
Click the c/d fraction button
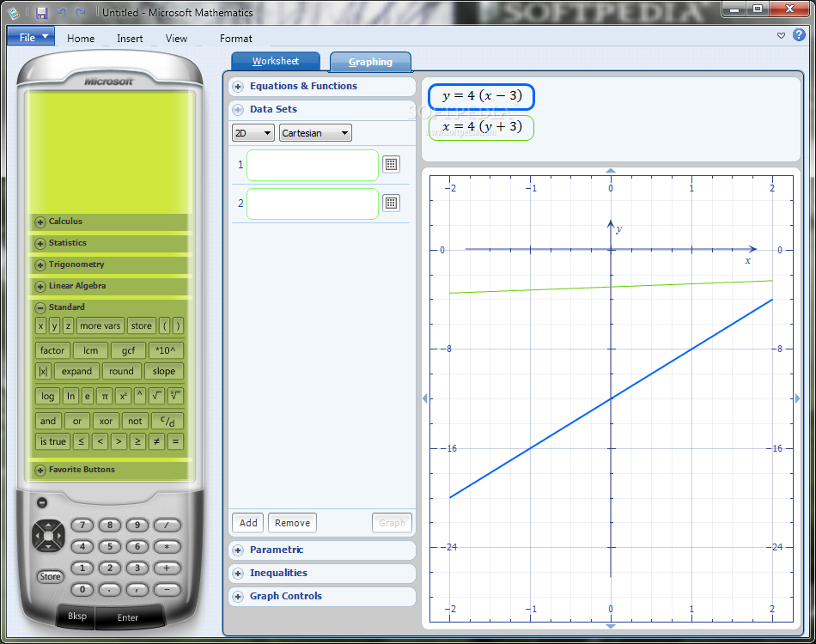(167, 421)
